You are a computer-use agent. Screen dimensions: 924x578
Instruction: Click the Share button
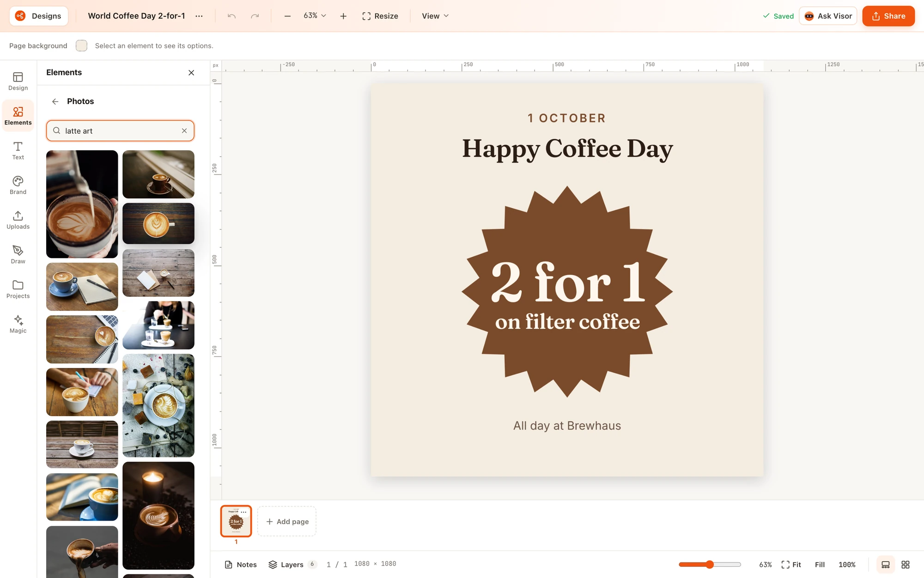(x=888, y=16)
